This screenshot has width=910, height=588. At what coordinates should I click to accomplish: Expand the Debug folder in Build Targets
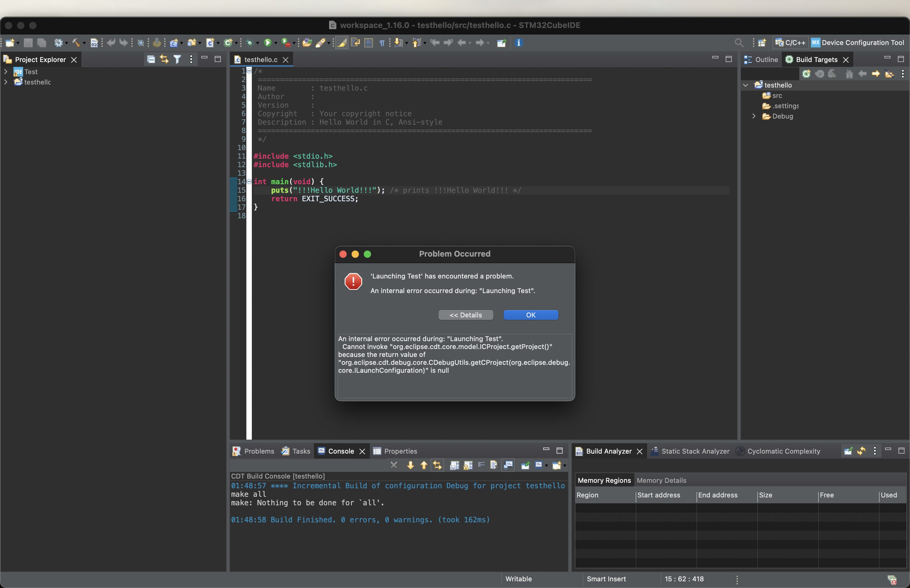point(754,116)
